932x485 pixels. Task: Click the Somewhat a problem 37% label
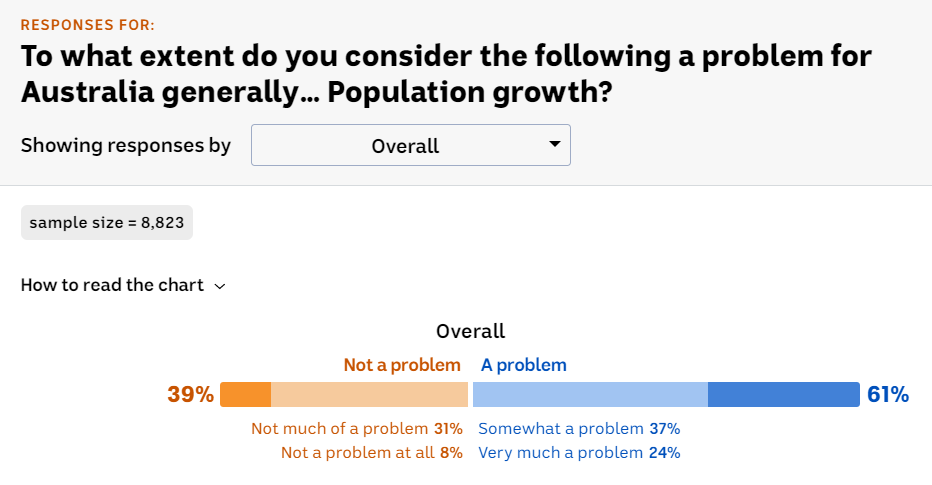click(x=579, y=429)
